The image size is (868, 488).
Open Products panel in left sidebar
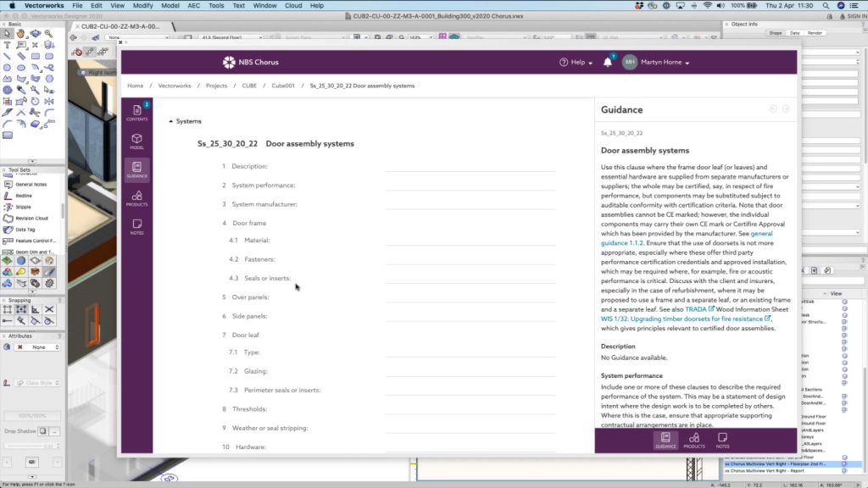[136, 198]
